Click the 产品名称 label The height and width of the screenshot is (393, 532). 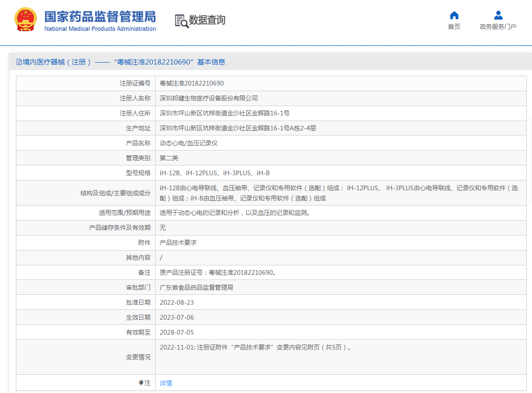[138, 143]
